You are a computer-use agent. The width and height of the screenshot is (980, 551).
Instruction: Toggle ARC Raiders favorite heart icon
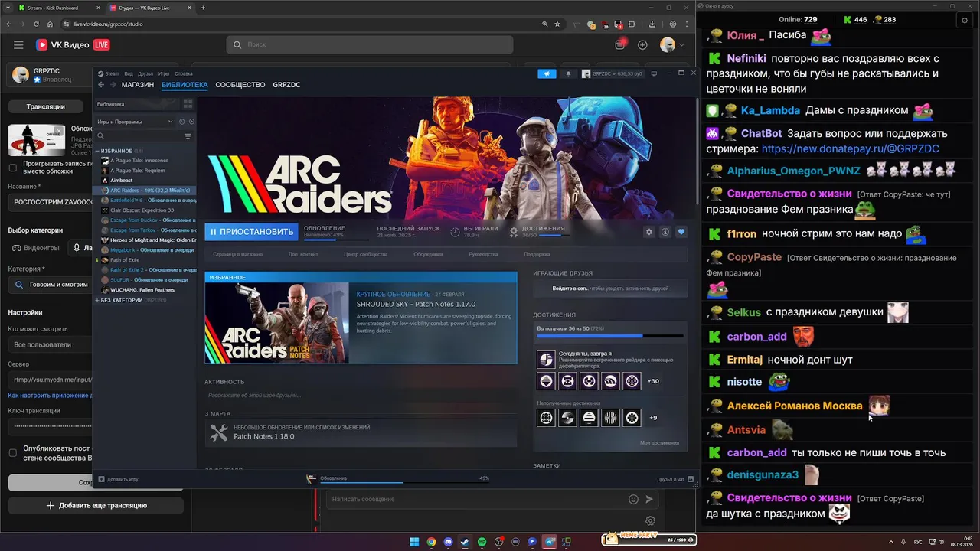pos(681,232)
